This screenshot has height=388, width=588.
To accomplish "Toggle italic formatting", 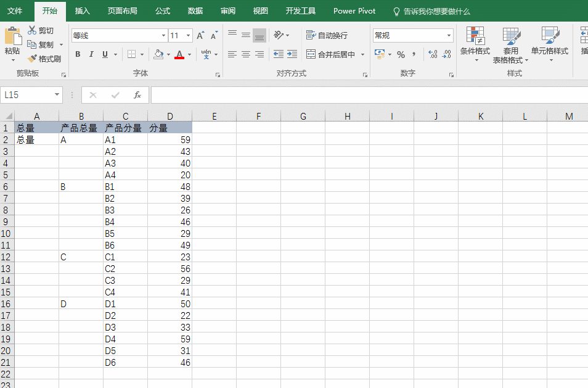I will [91, 54].
